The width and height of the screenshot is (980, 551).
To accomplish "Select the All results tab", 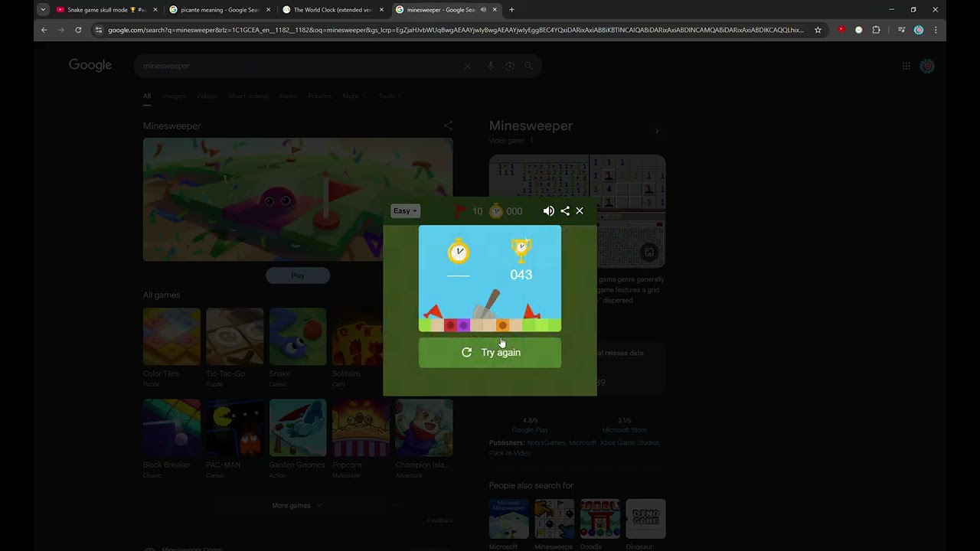I will click(x=147, y=96).
